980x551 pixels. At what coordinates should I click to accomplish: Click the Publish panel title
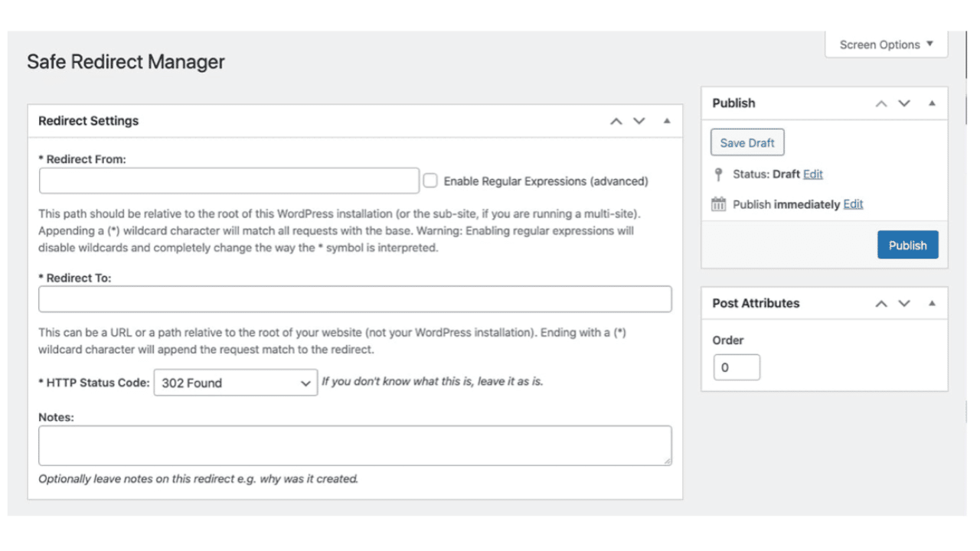[x=733, y=103]
